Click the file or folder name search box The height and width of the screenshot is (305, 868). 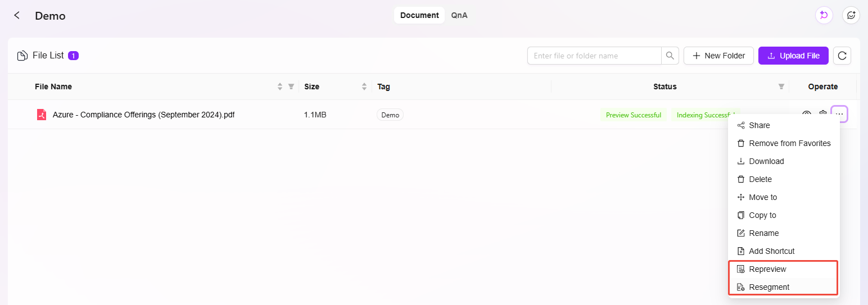click(x=594, y=56)
